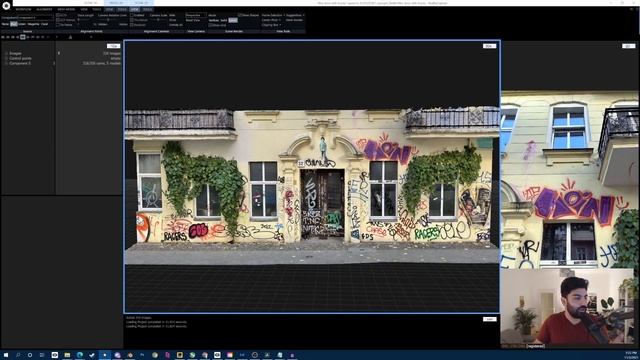Adjust the Camera Scale slider

pyautogui.click(x=158, y=20)
